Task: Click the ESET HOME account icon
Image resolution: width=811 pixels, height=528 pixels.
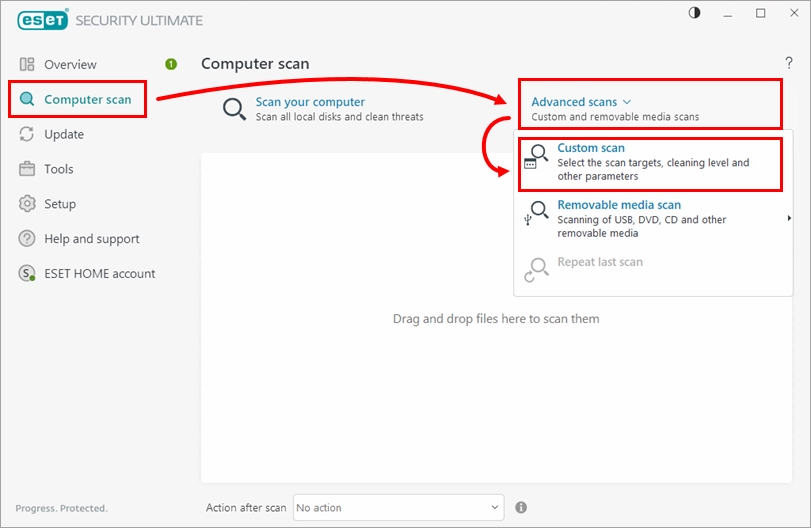Action: point(27,274)
